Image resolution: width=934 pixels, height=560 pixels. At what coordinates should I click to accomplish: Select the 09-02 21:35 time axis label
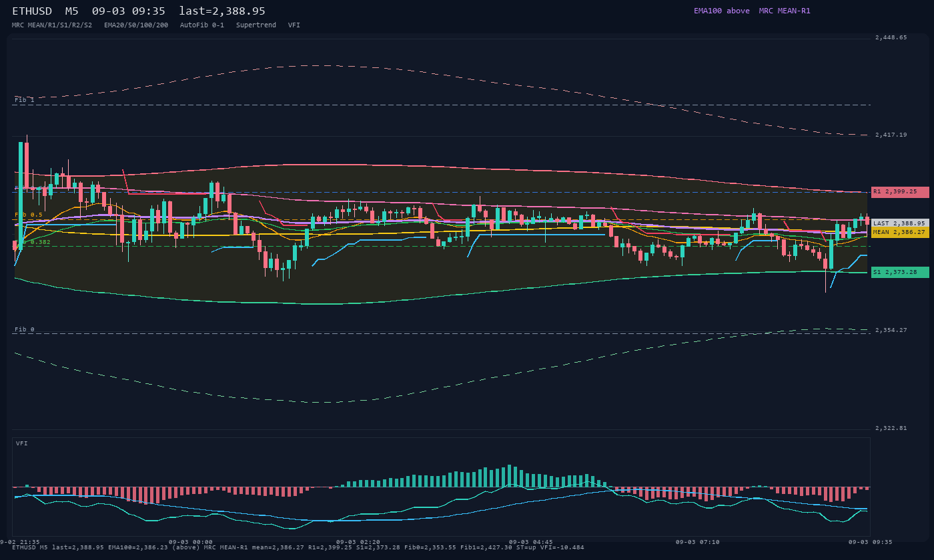pos(20,542)
